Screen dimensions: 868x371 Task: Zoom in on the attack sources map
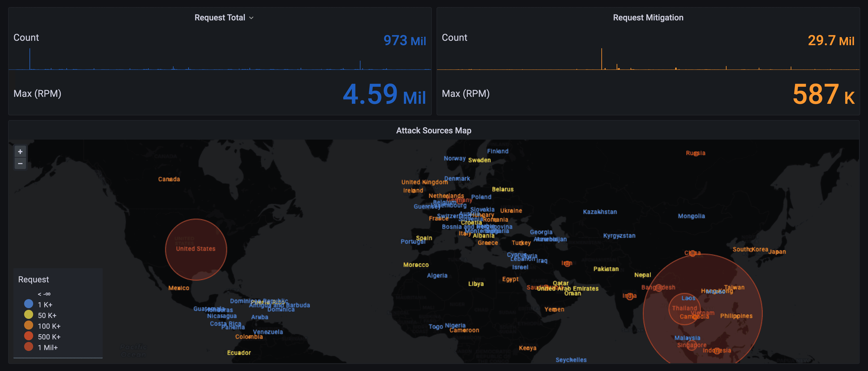20,152
